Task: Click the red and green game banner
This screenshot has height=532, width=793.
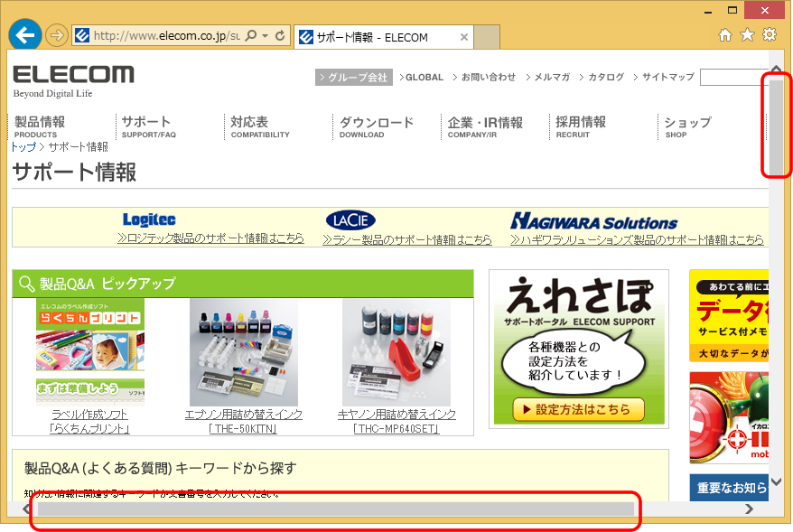Action: [x=729, y=417]
